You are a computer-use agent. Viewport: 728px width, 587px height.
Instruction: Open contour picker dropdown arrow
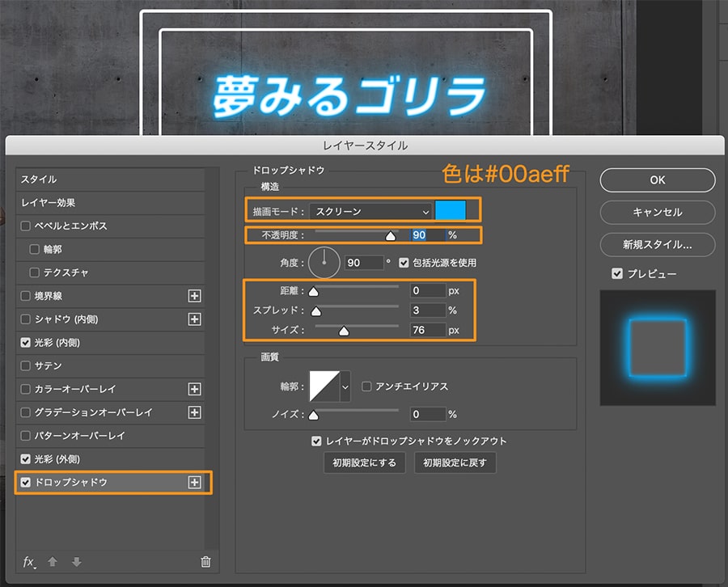point(345,386)
